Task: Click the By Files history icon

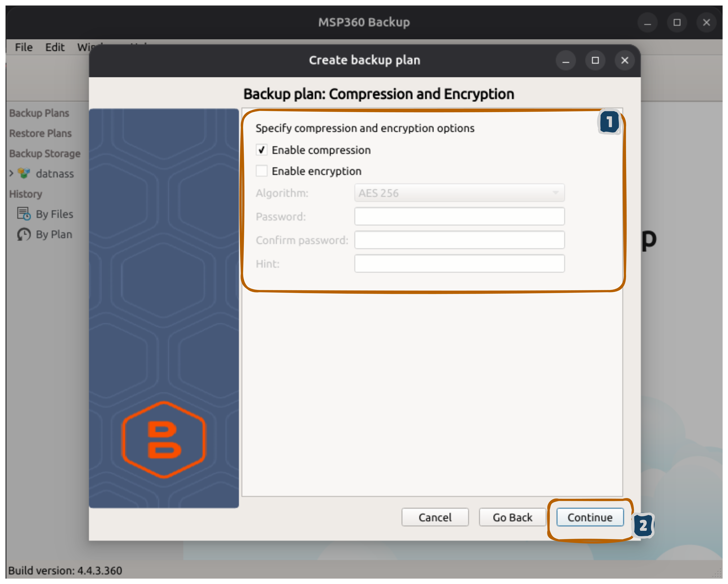Action: pos(24,214)
